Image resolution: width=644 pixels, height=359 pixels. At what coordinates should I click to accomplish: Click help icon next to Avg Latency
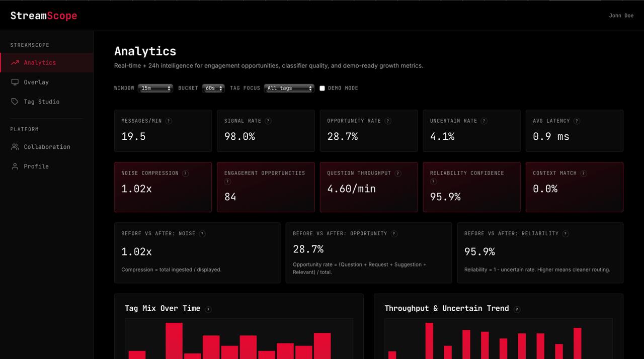577,121
